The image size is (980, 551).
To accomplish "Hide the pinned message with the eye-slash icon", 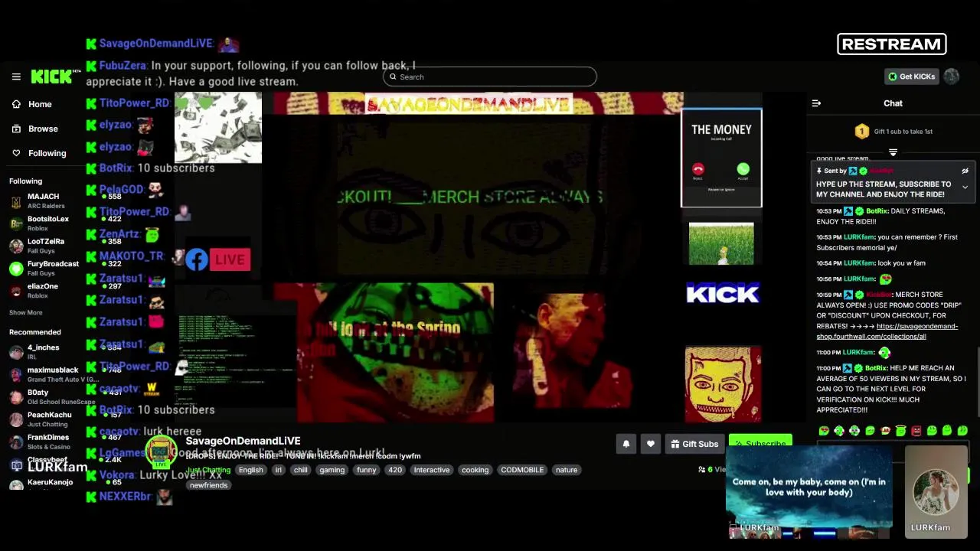I will (965, 171).
